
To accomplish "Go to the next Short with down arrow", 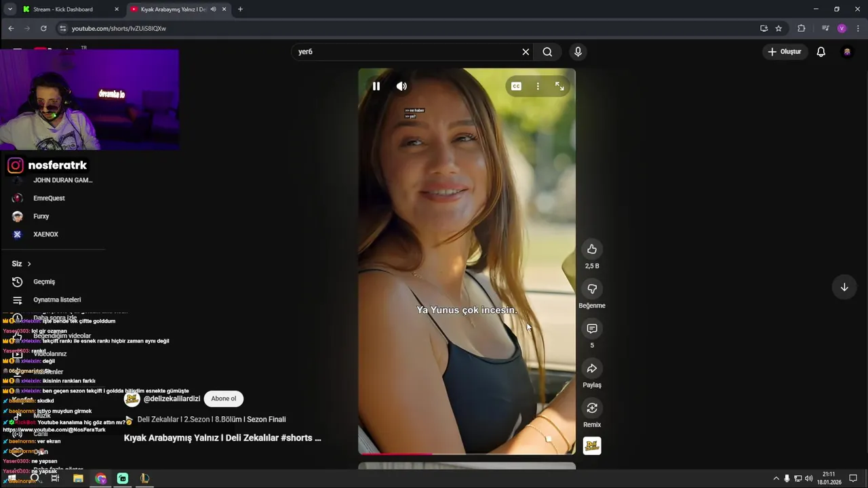I will click(844, 287).
